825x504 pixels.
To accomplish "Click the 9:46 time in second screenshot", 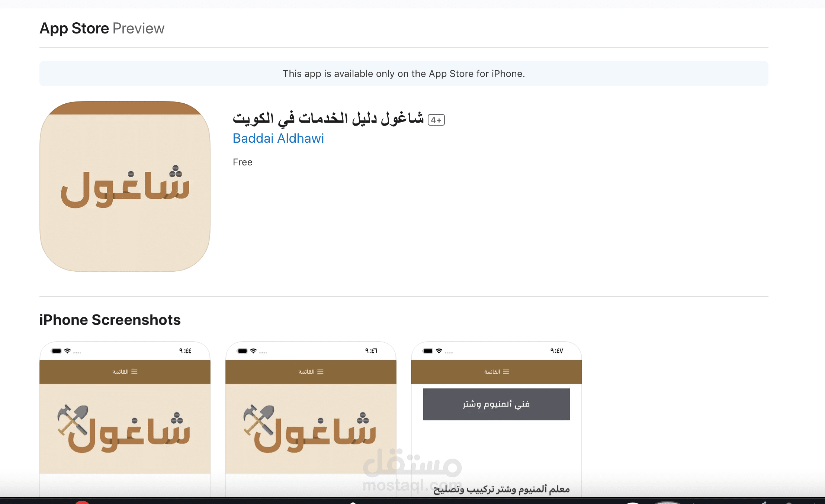I will tap(371, 351).
